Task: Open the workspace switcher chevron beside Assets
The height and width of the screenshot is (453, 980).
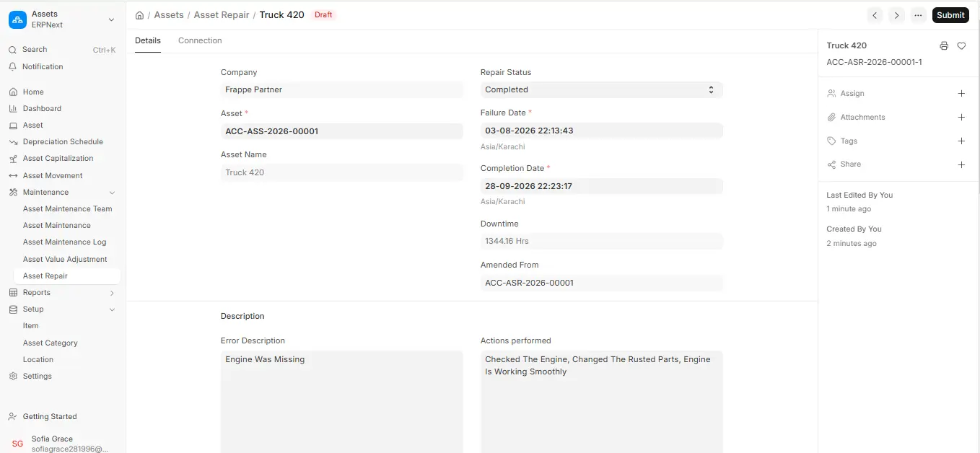Action: (111, 19)
